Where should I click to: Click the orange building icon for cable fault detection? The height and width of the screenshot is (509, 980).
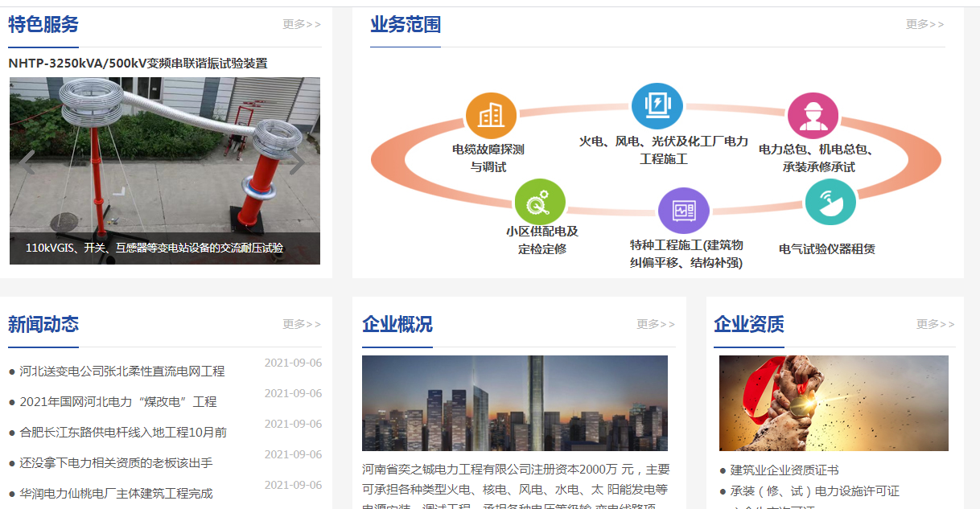pyautogui.click(x=491, y=116)
